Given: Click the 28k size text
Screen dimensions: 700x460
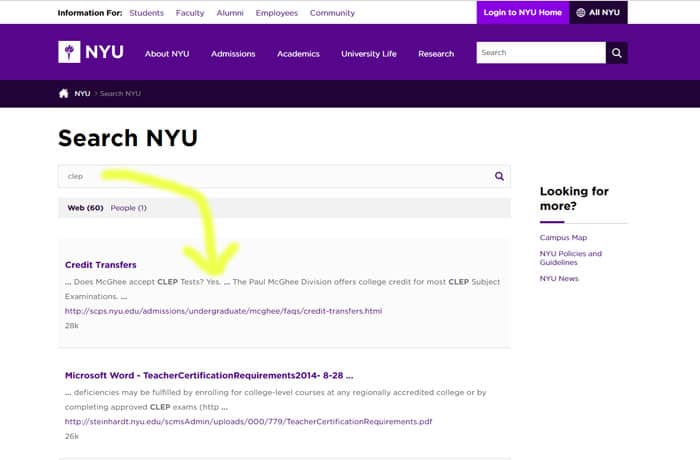Looking at the screenshot, I should click(x=72, y=326).
